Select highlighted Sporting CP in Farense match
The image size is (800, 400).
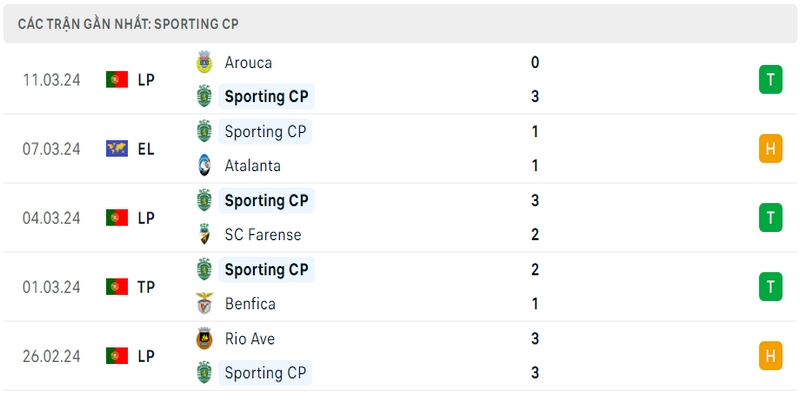pyautogui.click(x=266, y=200)
